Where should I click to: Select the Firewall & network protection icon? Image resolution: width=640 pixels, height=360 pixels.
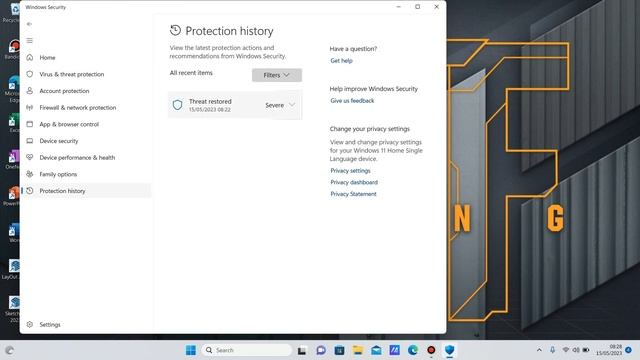(x=29, y=107)
